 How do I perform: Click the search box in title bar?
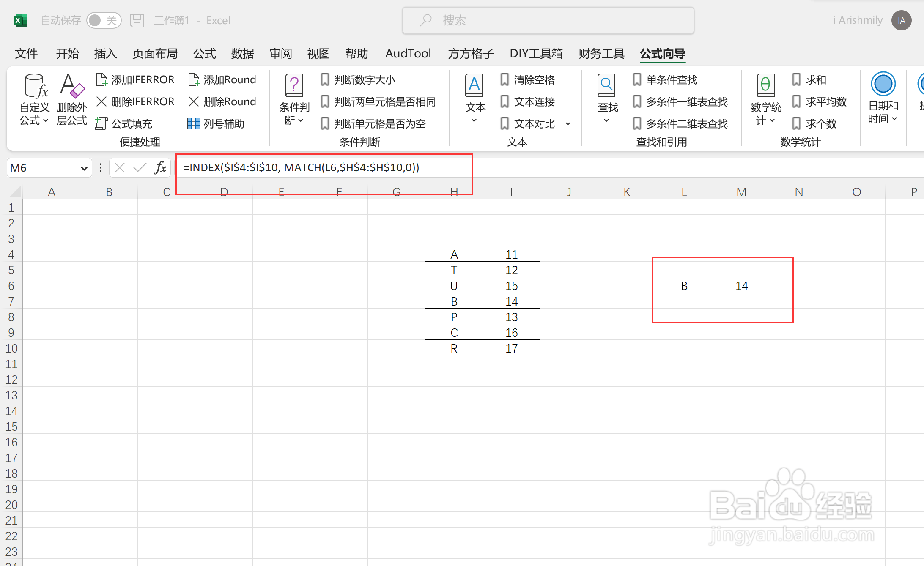pos(548,20)
